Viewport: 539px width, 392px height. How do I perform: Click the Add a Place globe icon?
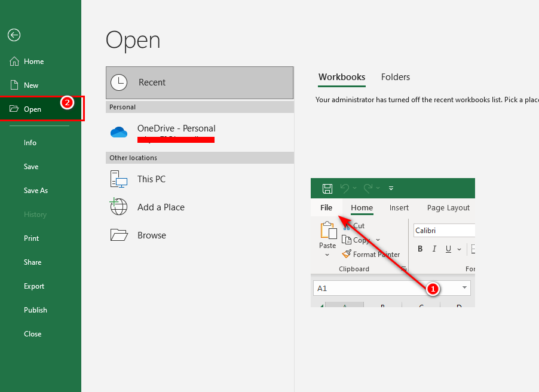[x=119, y=207]
